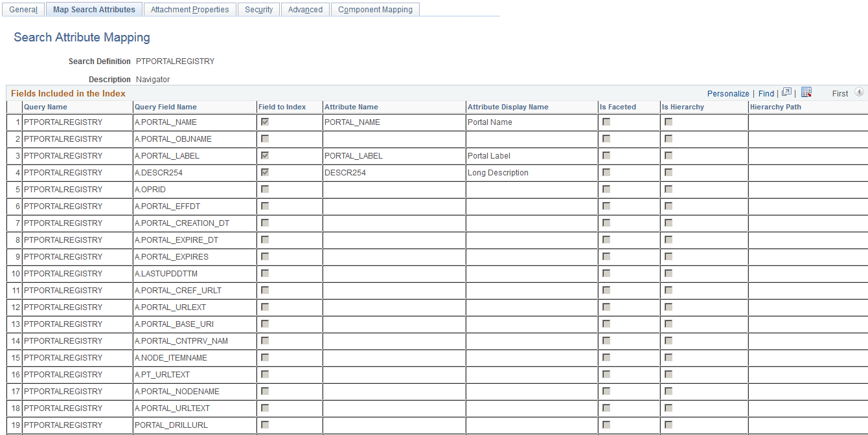This screenshot has height=435, width=868.
Task: Switch to the General tab
Action: coord(23,9)
